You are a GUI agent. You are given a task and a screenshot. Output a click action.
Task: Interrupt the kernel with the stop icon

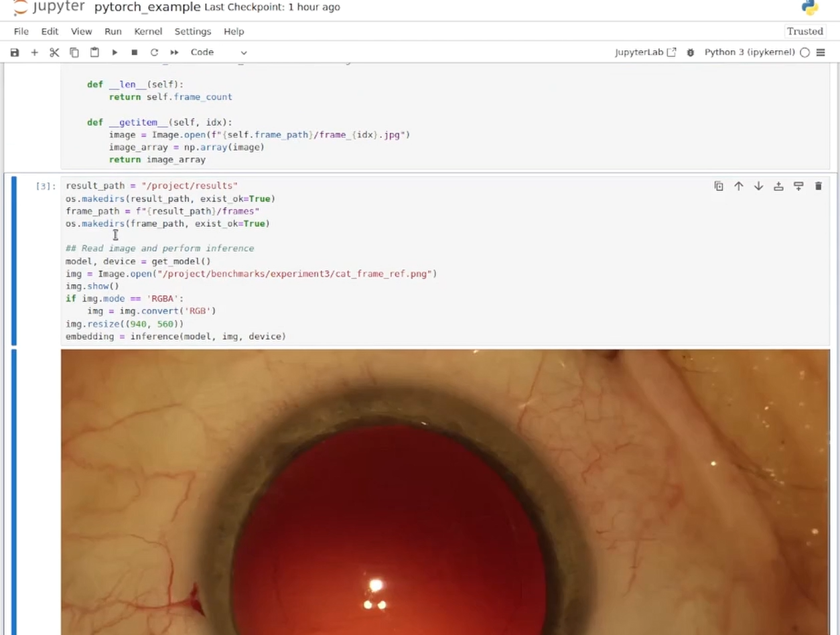134,52
